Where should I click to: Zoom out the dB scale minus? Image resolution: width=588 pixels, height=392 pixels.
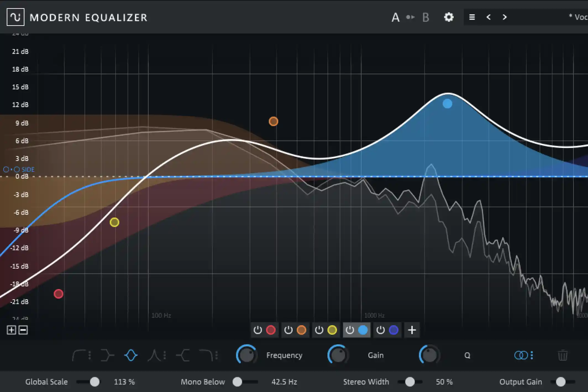tap(23, 330)
